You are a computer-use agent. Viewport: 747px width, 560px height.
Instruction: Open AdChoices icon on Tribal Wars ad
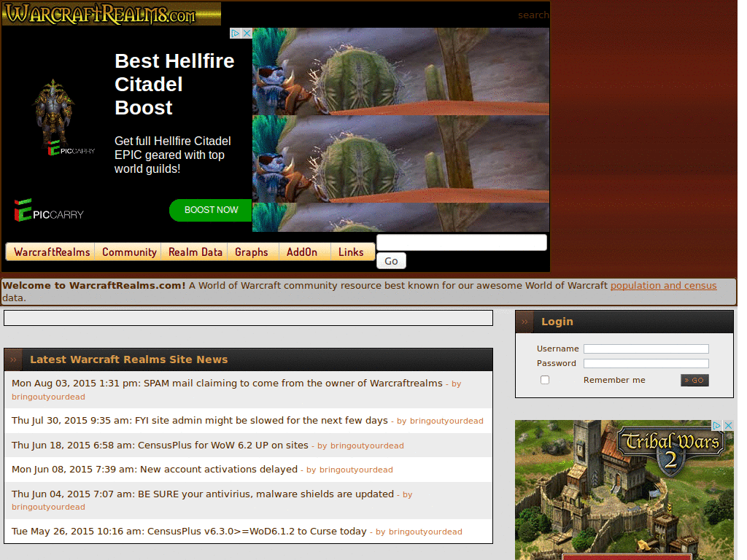717,425
